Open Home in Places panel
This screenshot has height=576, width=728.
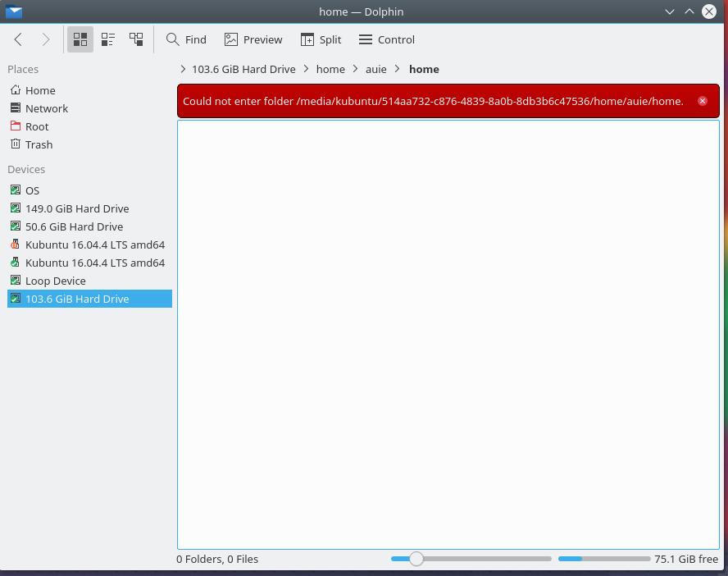pos(40,90)
